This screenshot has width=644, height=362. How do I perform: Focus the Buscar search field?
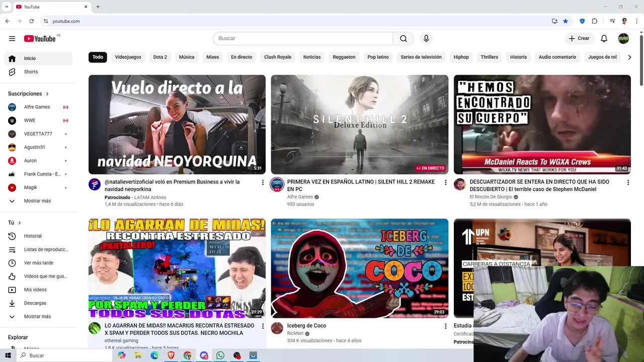click(303, 39)
